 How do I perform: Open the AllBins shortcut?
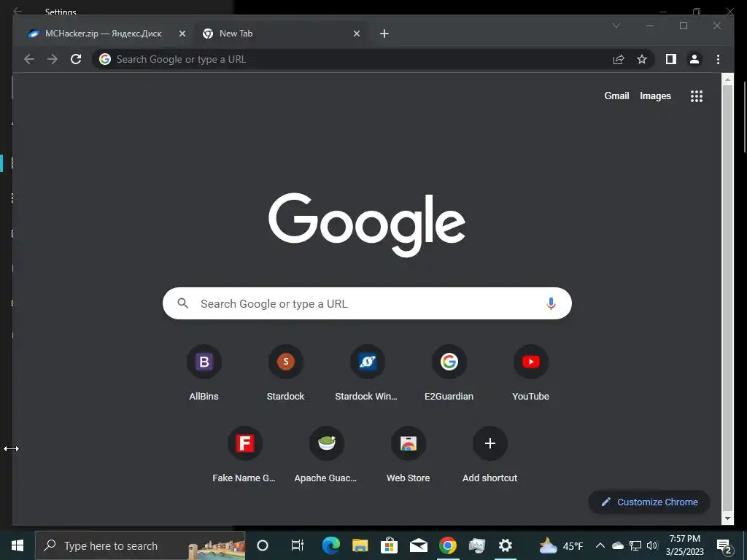click(204, 374)
